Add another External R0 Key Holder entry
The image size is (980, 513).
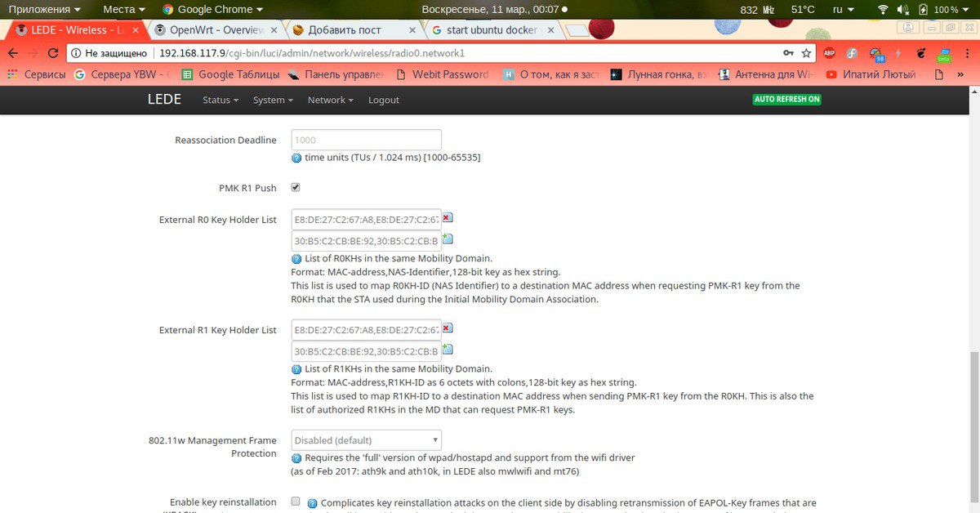pos(448,239)
